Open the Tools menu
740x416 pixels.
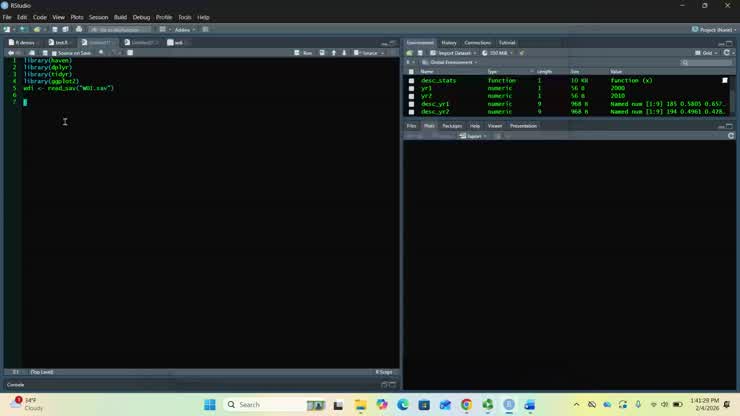(185, 17)
